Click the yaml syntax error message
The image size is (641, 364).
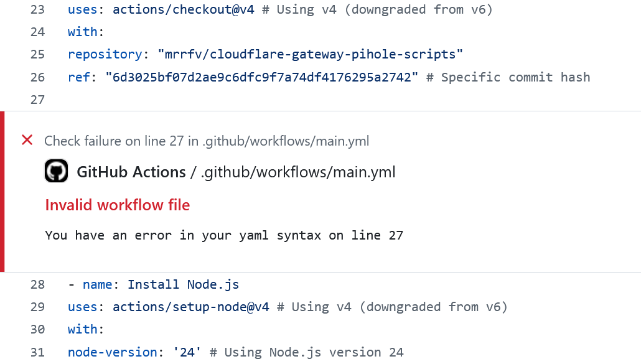point(224,236)
